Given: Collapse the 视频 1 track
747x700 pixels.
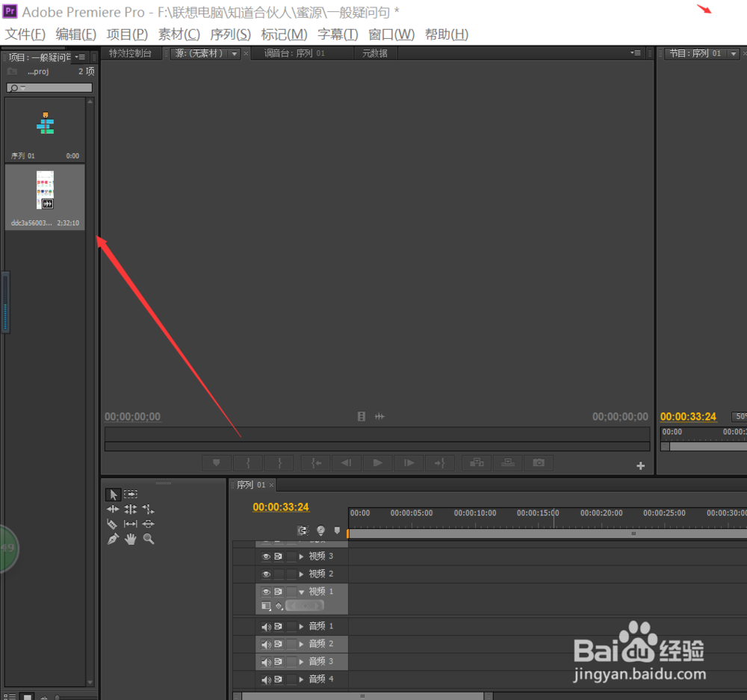Looking at the screenshot, I should 301,592.
